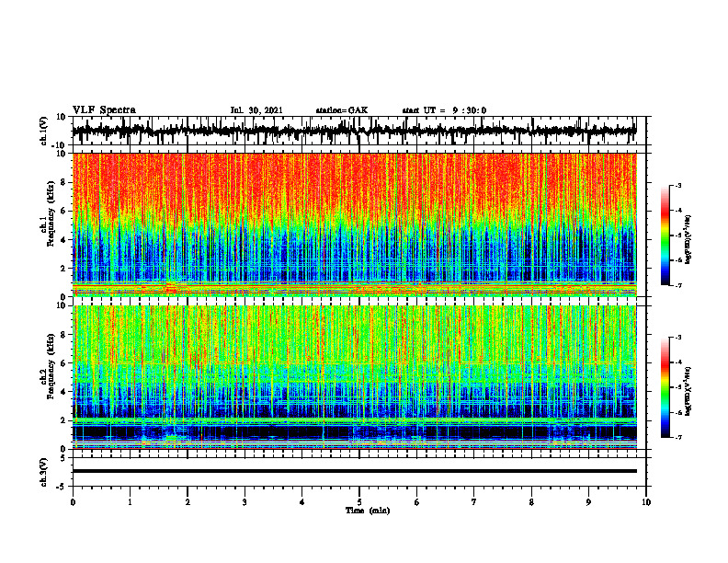728x563 pixels.
Task: Click the "-7" tick on ch.2 colorbar
Action: click(x=677, y=437)
